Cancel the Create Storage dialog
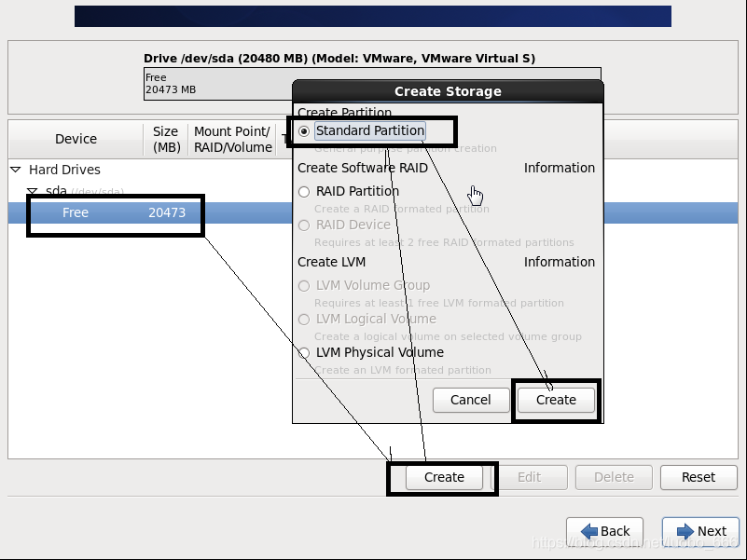Viewport: 747px width, 560px height. point(471,400)
